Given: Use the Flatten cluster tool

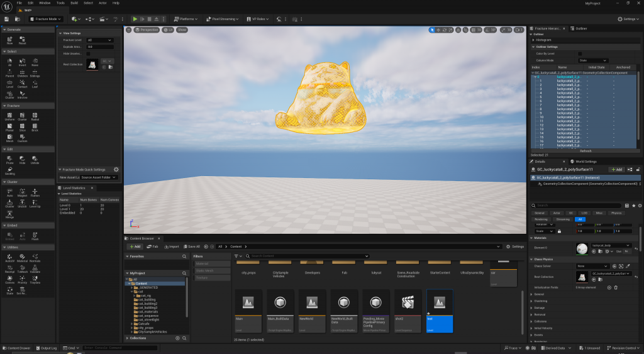Looking at the screenshot, I should tap(35, 192).
